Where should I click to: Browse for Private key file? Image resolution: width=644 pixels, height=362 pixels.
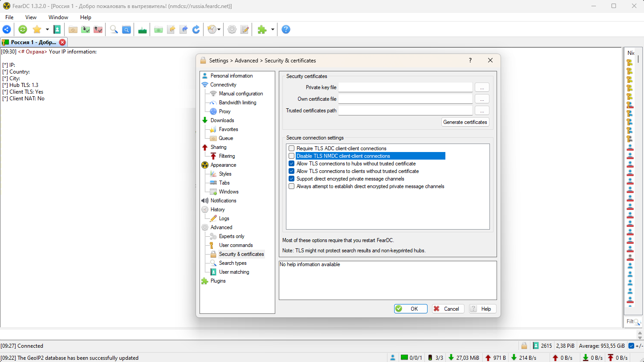coord(482,87)
